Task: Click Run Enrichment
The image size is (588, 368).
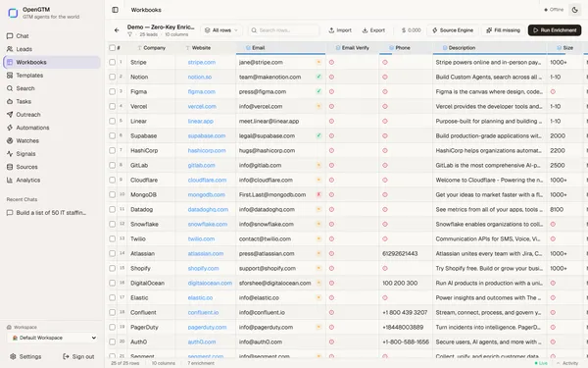Action: [555, 30]
